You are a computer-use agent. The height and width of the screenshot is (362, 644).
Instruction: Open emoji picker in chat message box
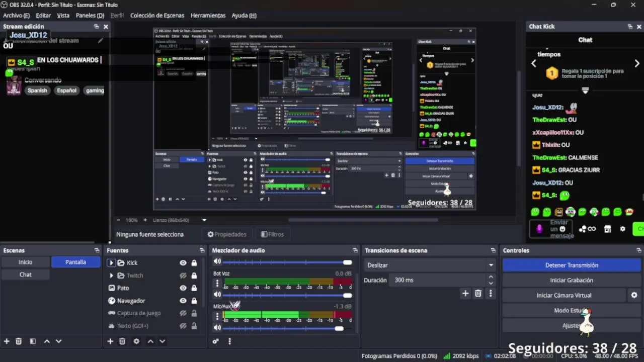[x=562, y=229]
